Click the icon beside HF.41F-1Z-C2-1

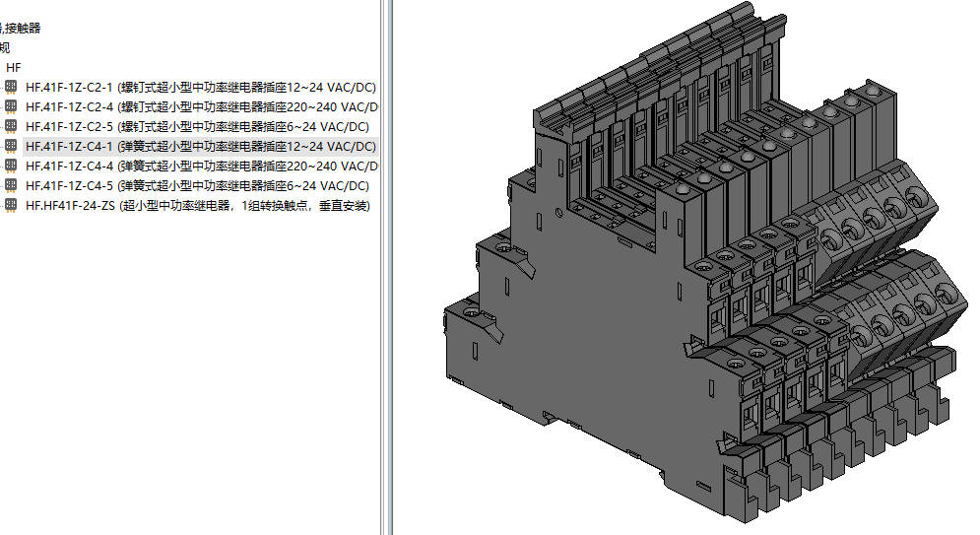11,87
